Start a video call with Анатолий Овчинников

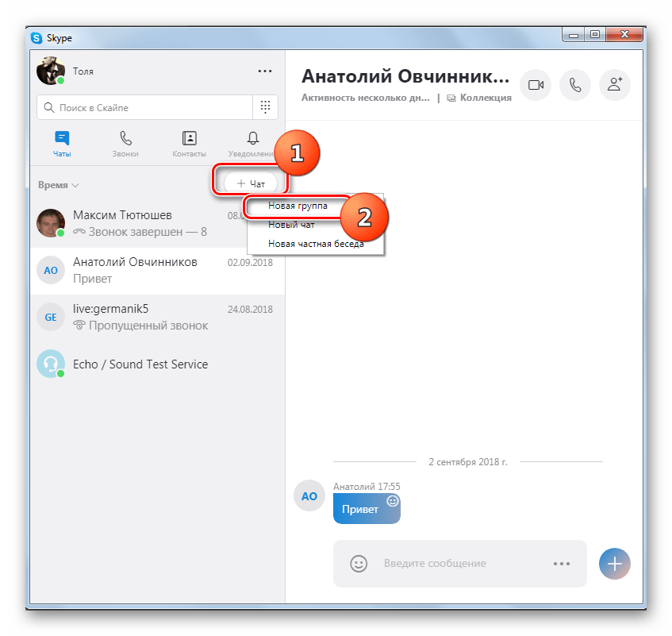point(536,85)
